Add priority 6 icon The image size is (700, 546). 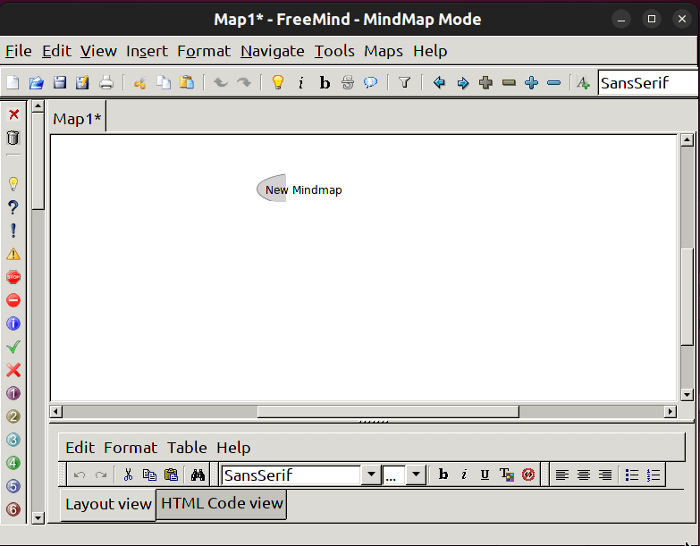pyautogui.click(x=13, y=509)
